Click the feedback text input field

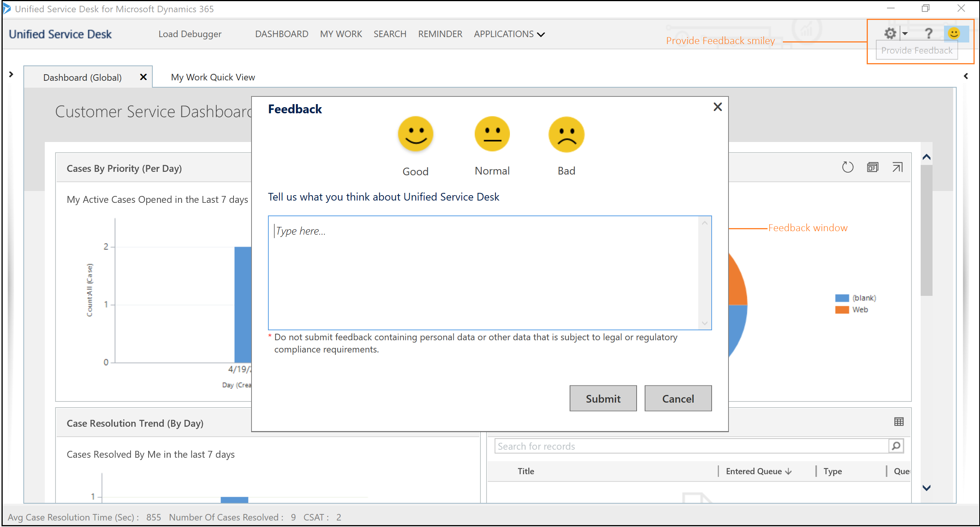click(490, 272)
